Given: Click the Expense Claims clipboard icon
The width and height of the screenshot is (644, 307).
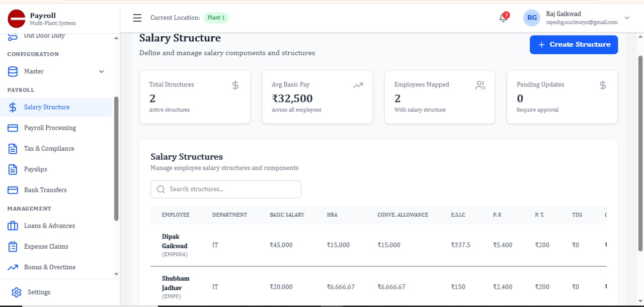Looking at the screenshot, I should pyautogui.click(x=13, y=247).
